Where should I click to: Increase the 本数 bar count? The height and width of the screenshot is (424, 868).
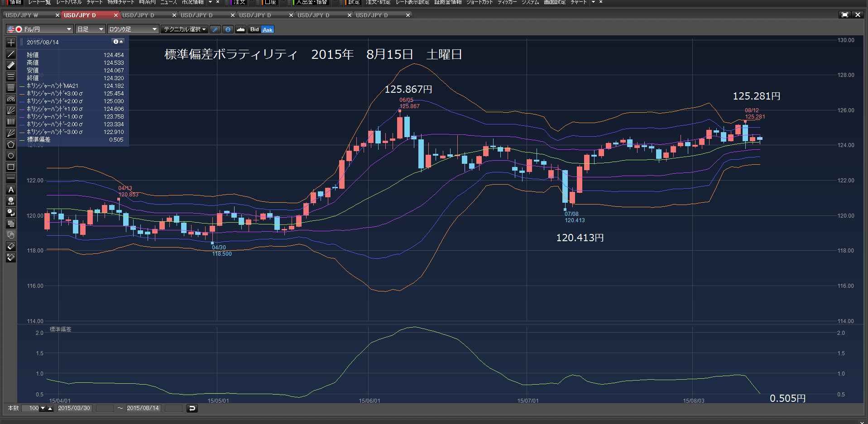(x=50, y=408)
